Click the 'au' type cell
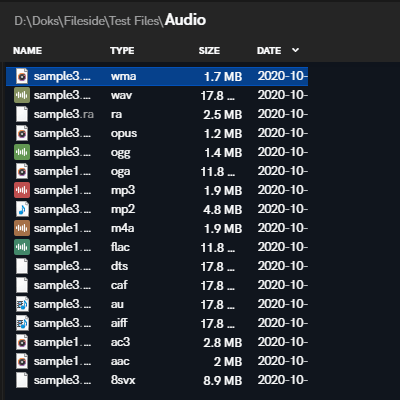400x400 pixels. click(117, 304)
